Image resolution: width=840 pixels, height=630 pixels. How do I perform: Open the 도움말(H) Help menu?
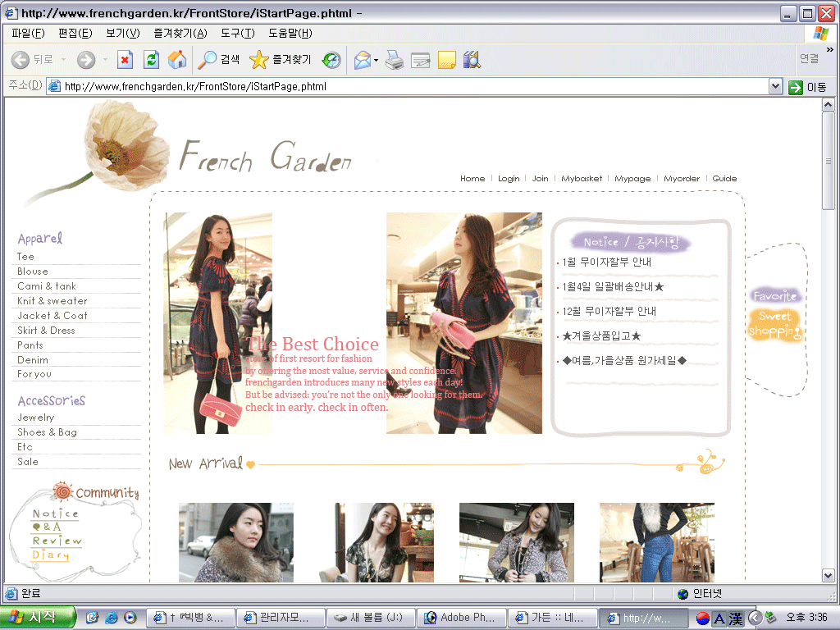click(290, 33)
